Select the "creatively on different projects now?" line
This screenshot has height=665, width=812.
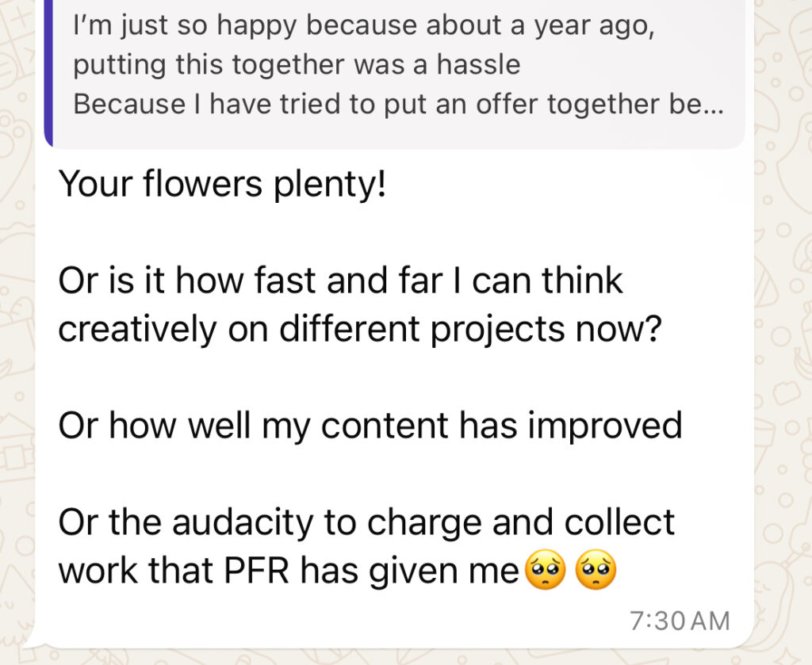pos(359,329)
